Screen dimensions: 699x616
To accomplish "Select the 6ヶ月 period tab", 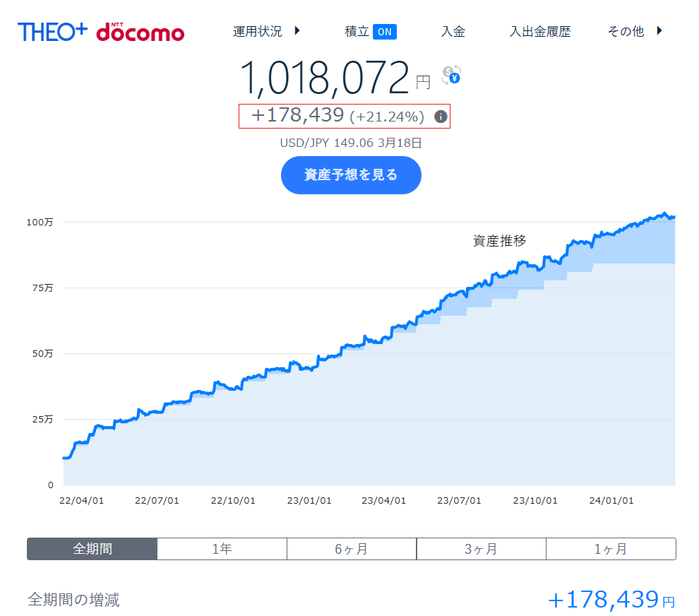I will [x=352, y=549].
